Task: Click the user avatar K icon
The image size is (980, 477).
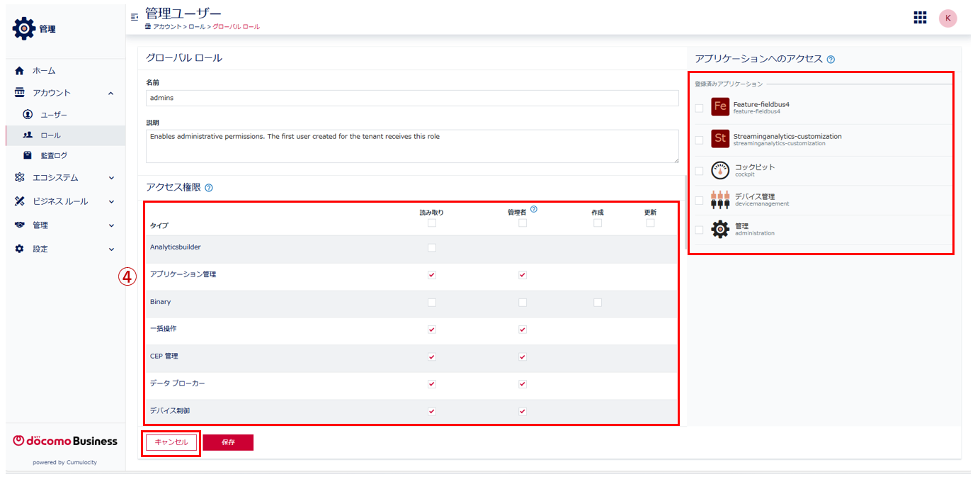Action: (x=947, y=18)
